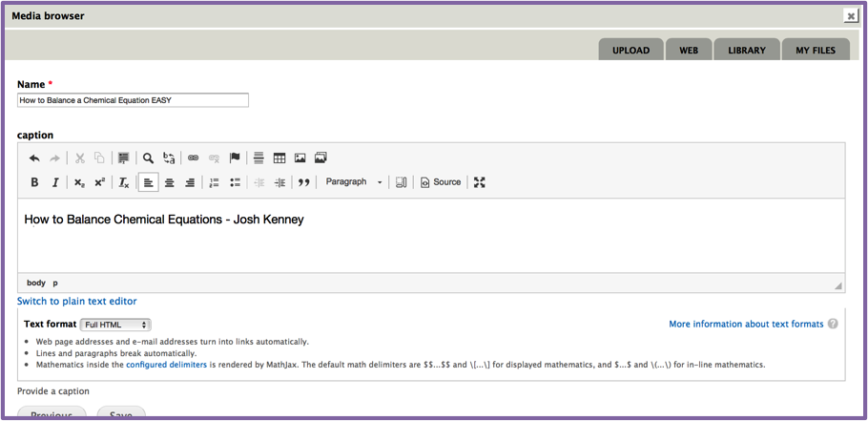
Task: Toggle block quote formatting
Action: 303,182
